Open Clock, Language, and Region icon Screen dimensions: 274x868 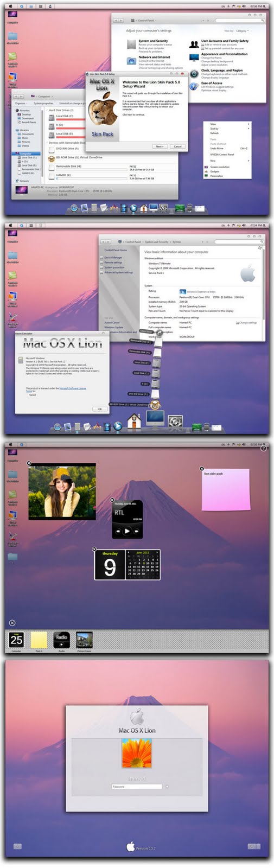click(194, 73)
